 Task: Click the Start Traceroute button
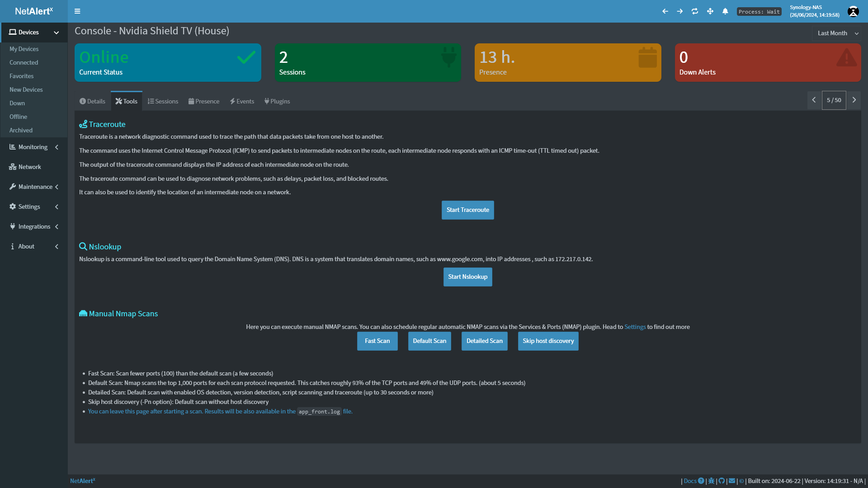(x=467, y=210)
